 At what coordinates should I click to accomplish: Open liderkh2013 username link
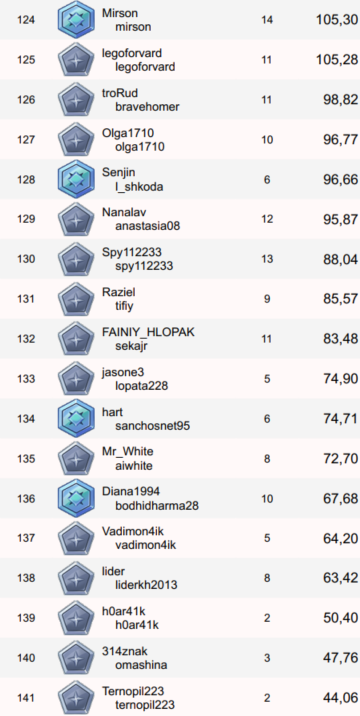(146, 585)
